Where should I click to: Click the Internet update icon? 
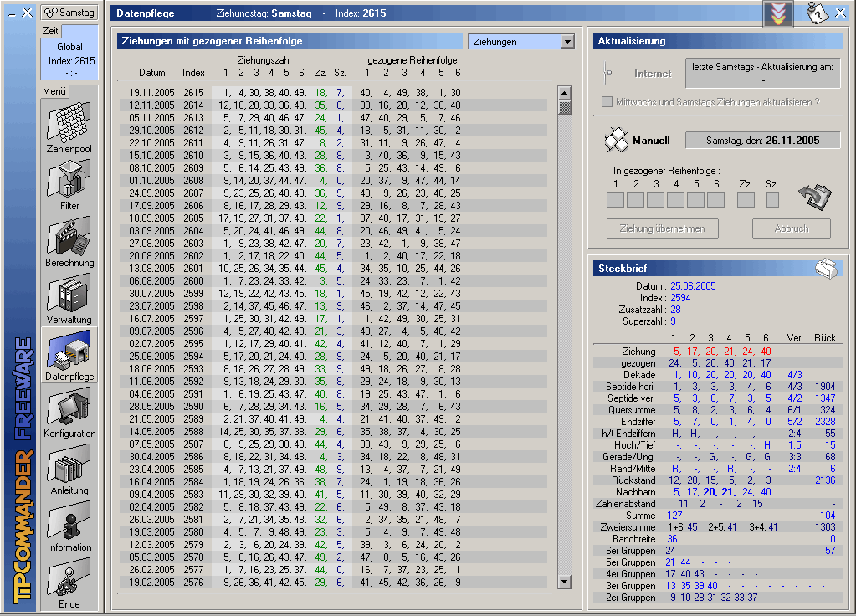point(607,73)
